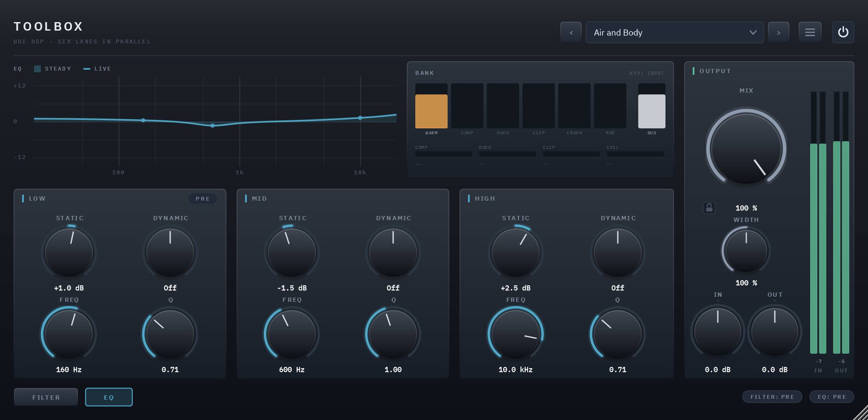Click the MID band Q knob
Image resolution: width=868 pixels, height=420 pixels.
[393, 334]
